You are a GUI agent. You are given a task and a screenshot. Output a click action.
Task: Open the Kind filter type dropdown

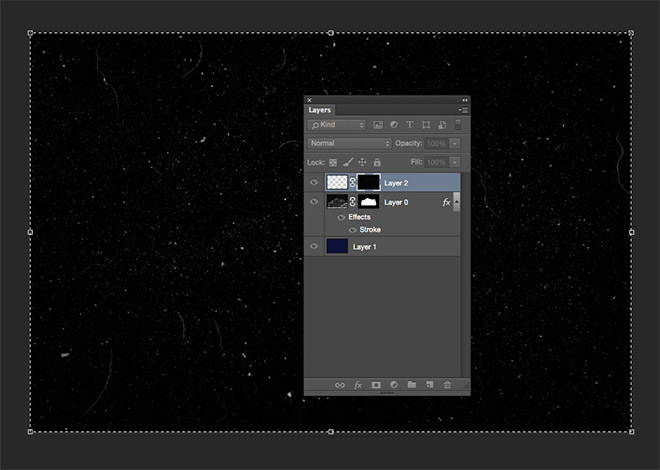[x=337, y=125]
